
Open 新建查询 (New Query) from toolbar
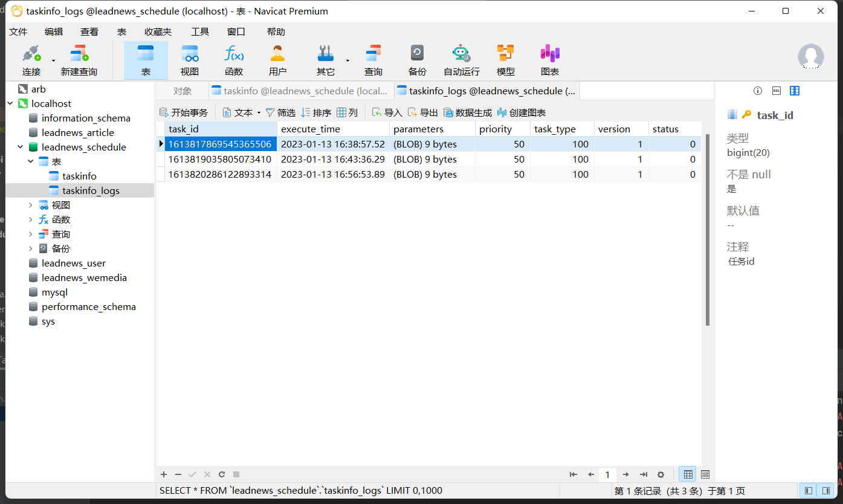pyautogui.click(x=79, y=60)
